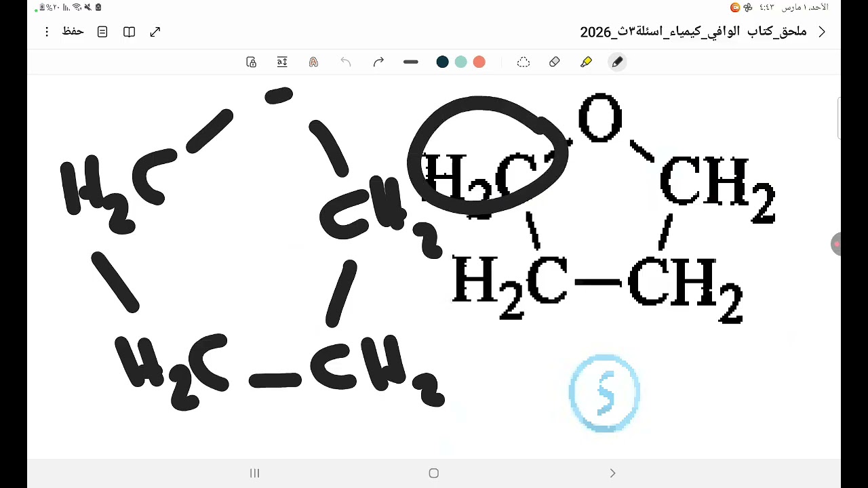This screenshot has height=488, width=868.
Task: Select the pen drawing tool
Action: click(617, 62)
